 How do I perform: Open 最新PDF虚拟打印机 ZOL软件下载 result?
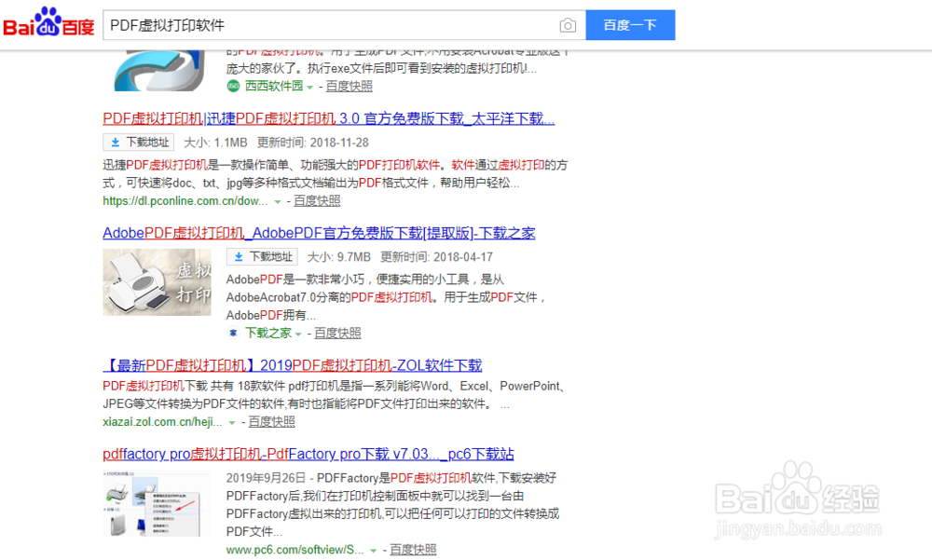click(293, 365)
